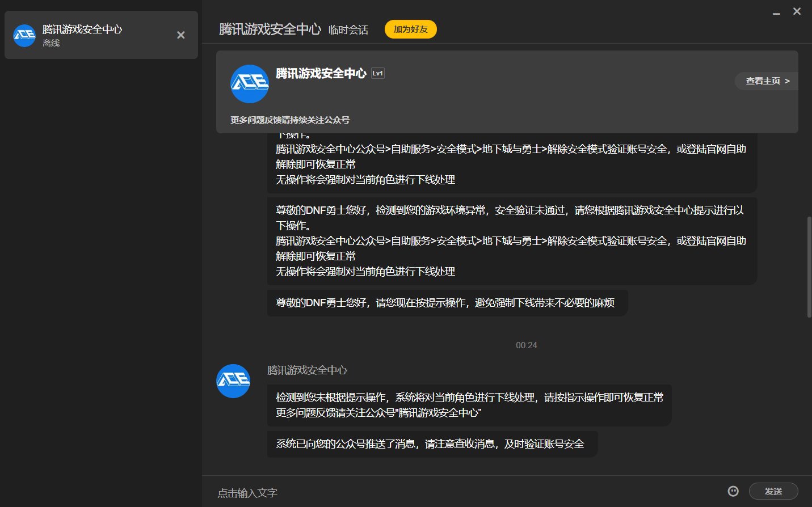This screenshot has width=812, height=507.
Task: Open the 查看主页 profile link
Action: click(767, 81)
